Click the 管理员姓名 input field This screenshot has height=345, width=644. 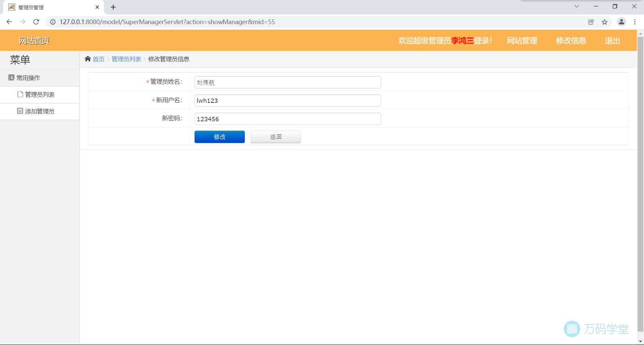pos(287,82)
